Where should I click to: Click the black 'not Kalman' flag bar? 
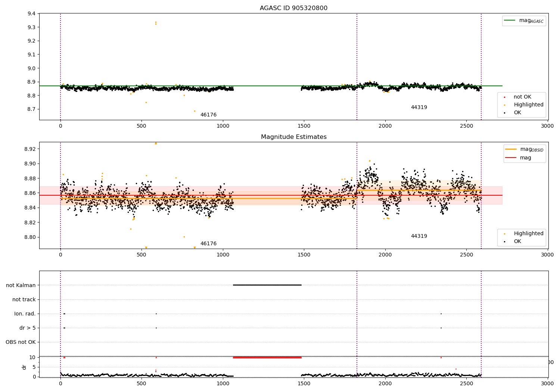267,285
